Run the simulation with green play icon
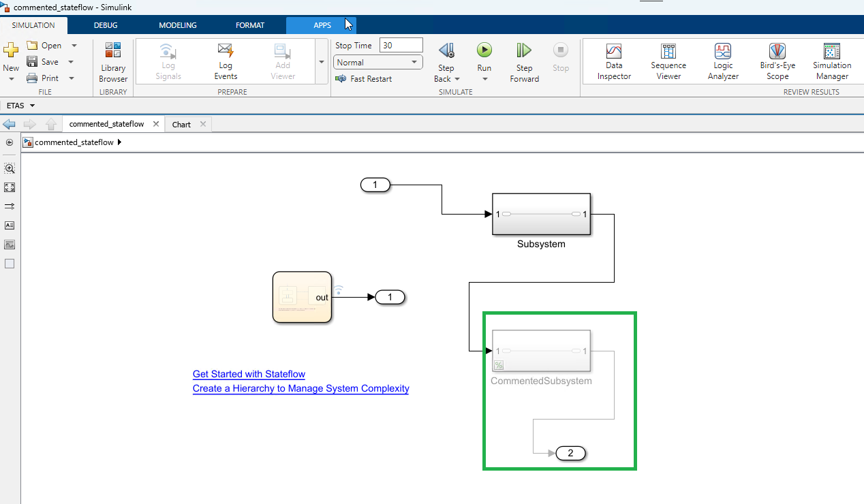The image size is (864, 504). point(484,50)
